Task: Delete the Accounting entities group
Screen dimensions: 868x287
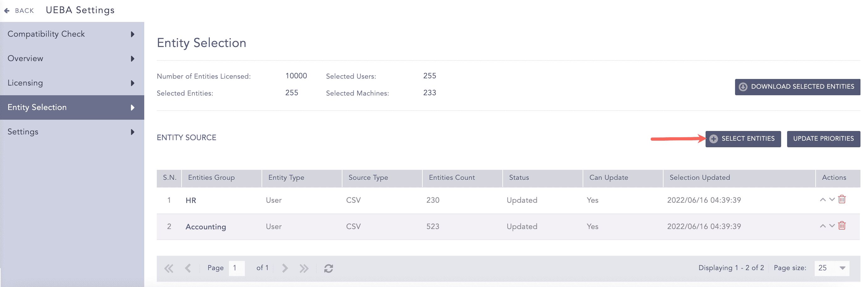Action: pos(843,226)
